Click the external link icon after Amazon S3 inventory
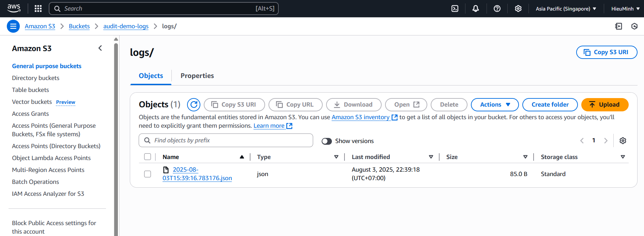 395,117
